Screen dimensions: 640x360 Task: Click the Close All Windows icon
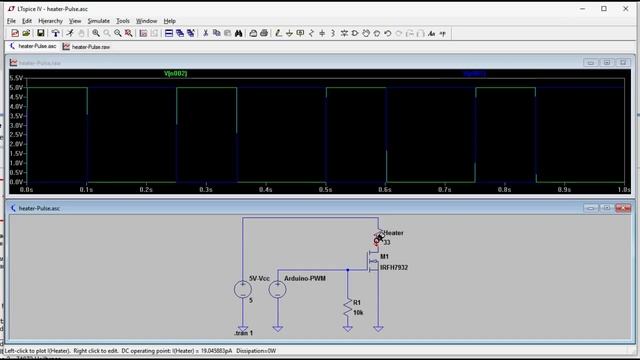click(191, 33)
